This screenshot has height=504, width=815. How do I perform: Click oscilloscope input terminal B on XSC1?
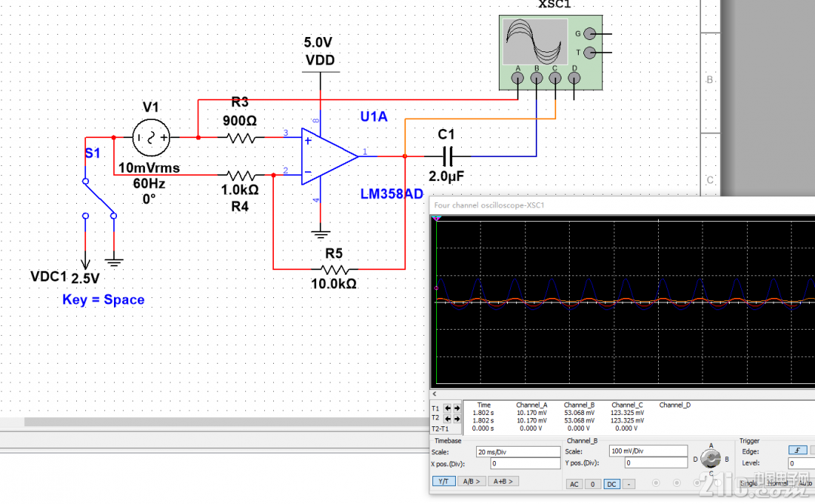537,78
